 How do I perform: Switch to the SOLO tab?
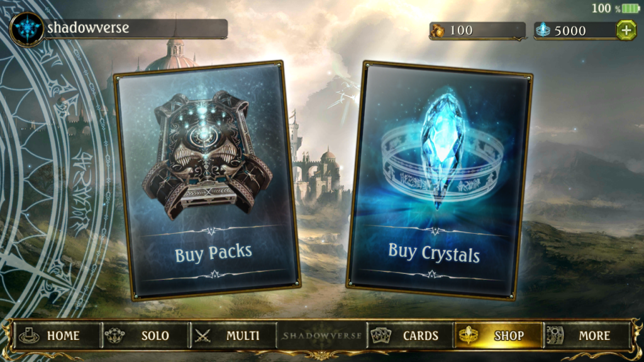coord(145,336)
